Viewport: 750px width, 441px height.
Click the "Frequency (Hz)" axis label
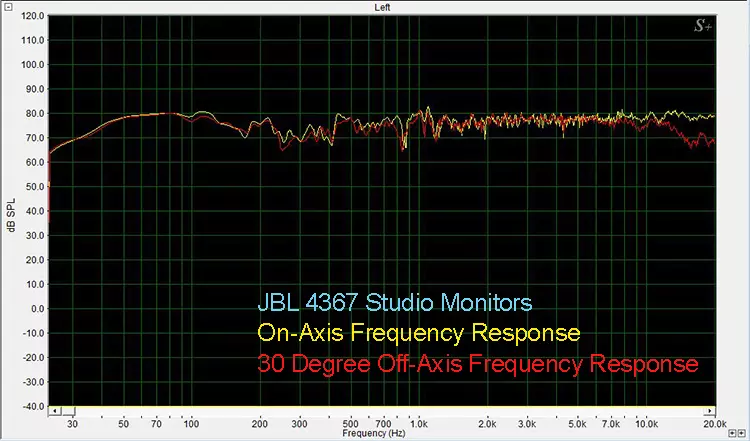[x=374, y=433]
